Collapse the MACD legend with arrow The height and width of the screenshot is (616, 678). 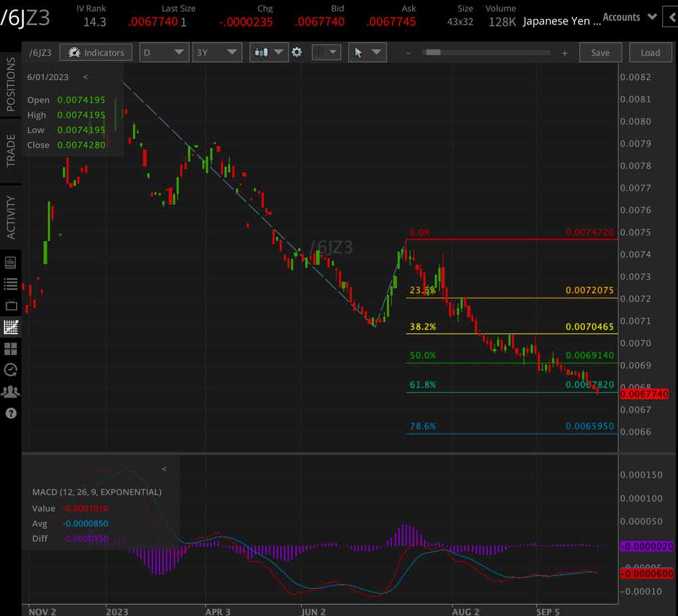(163, 469)
